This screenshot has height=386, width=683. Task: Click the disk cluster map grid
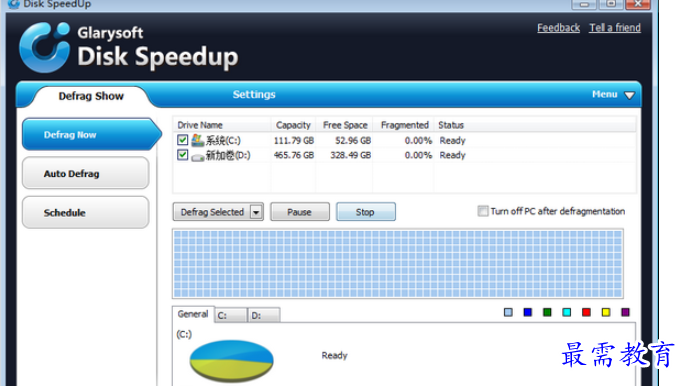coord(398,264)
